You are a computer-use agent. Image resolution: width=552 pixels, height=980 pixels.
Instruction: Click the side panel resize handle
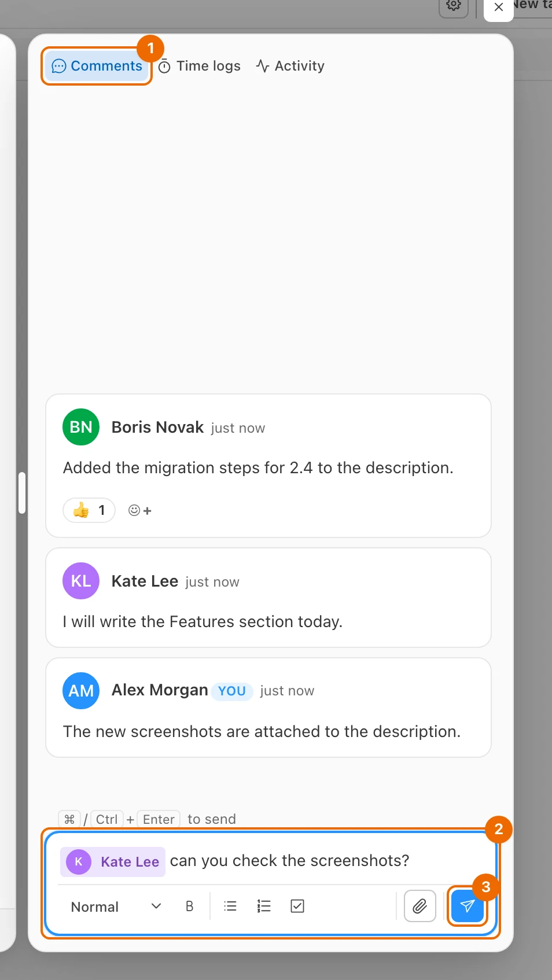[22, 493]
